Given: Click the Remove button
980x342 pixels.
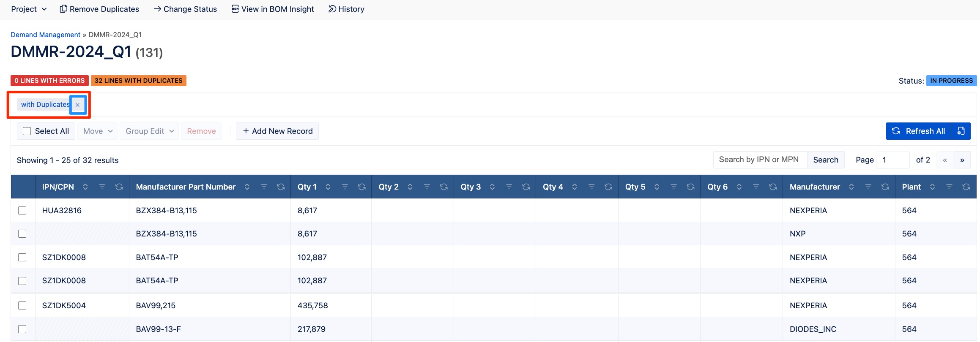Looking at the screenshot, I should 201,131.
